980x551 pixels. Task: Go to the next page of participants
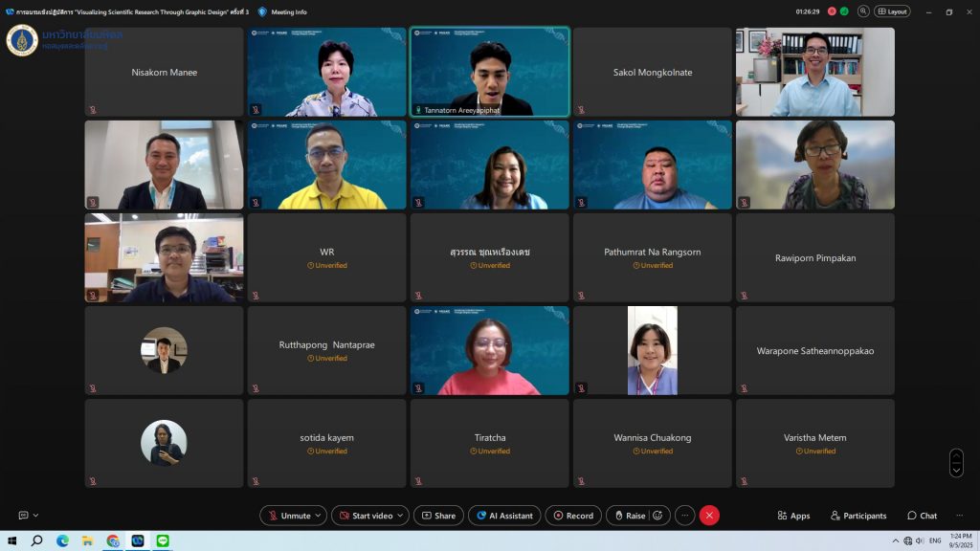[x=956, y=469]
